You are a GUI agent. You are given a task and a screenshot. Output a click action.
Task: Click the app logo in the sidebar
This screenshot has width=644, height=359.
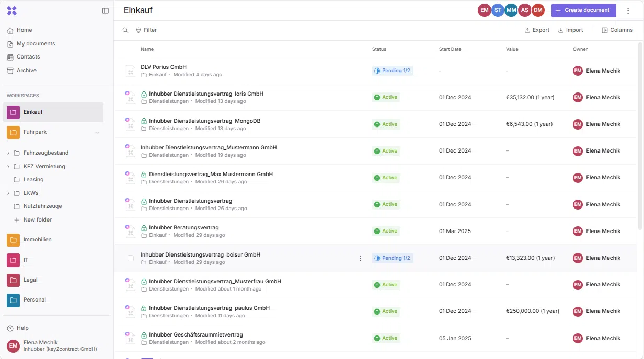point(11,10)
